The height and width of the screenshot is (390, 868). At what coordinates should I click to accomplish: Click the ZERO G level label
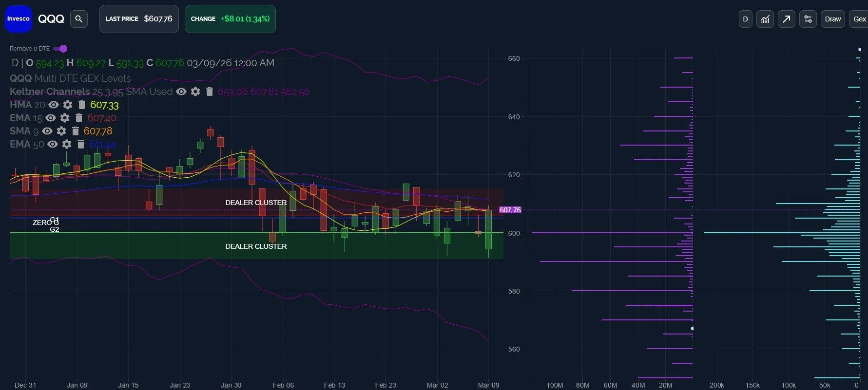click(x=46, y=223)
